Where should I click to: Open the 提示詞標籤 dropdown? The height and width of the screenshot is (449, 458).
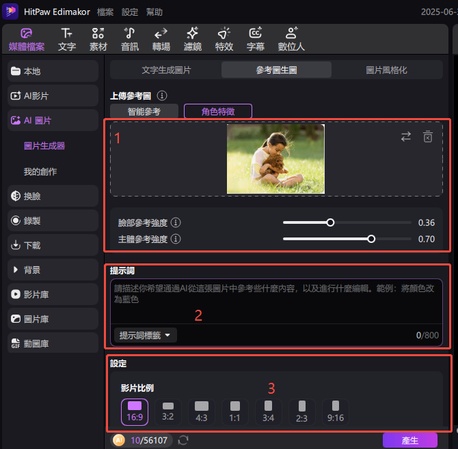pyautogui.click(x=145, y=335)
